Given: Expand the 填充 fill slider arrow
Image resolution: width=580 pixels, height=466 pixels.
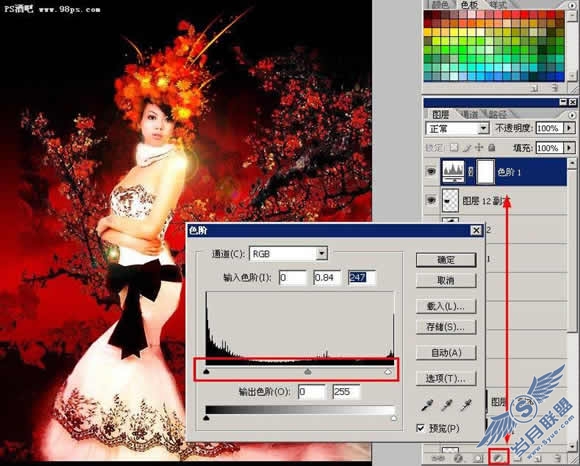Looking at the screenshot, I should coord(569,148).
